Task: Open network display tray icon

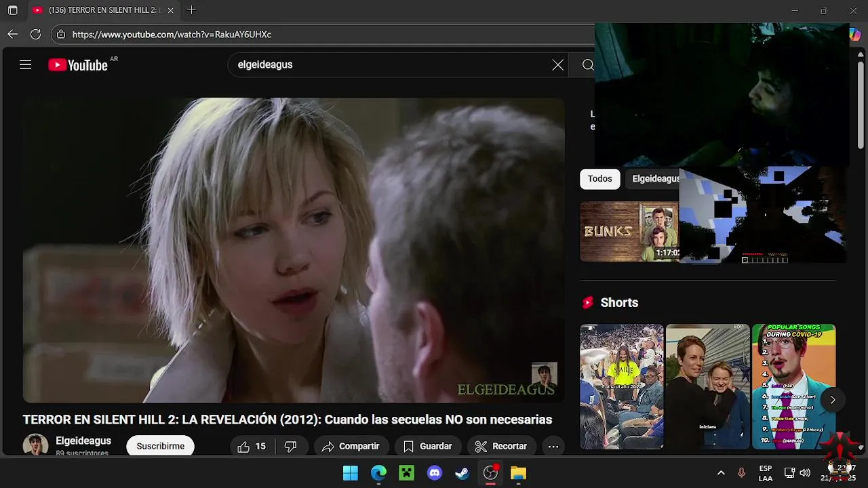Action: tap(789, 473)
